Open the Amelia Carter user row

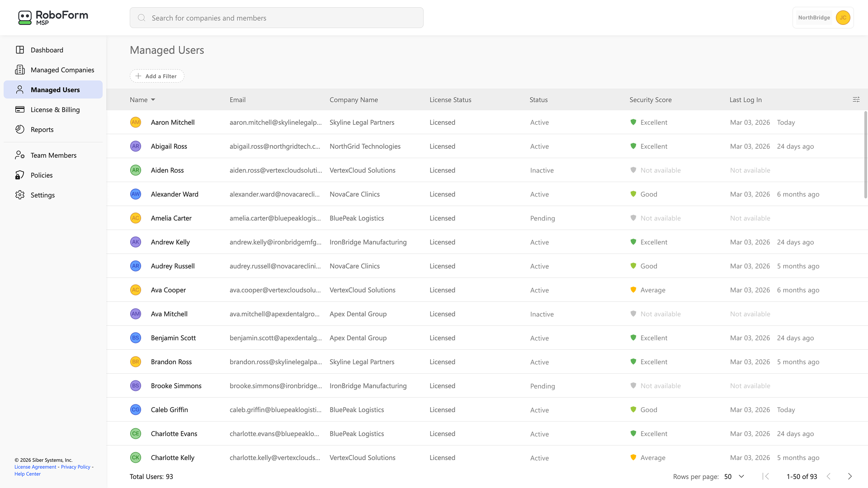487,218
